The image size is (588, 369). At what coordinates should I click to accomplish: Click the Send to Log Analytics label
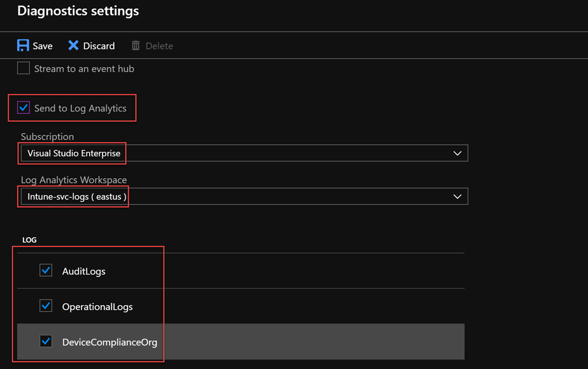click(80, 108)
